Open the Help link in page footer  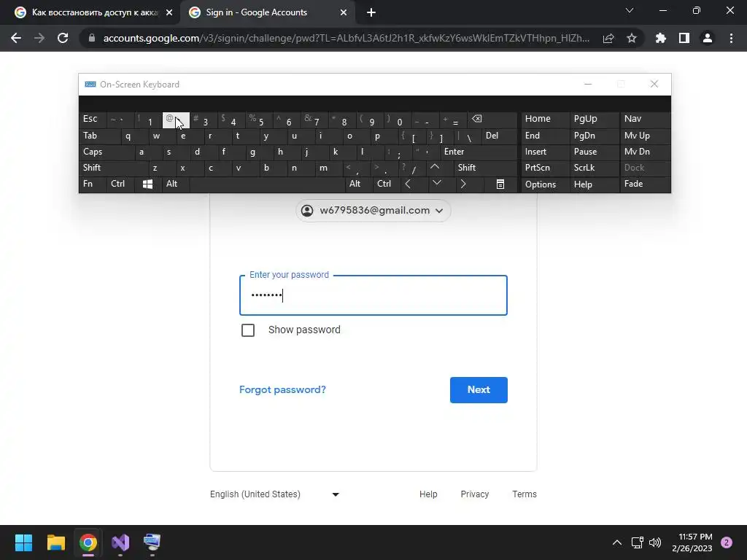tap(428, 494)
